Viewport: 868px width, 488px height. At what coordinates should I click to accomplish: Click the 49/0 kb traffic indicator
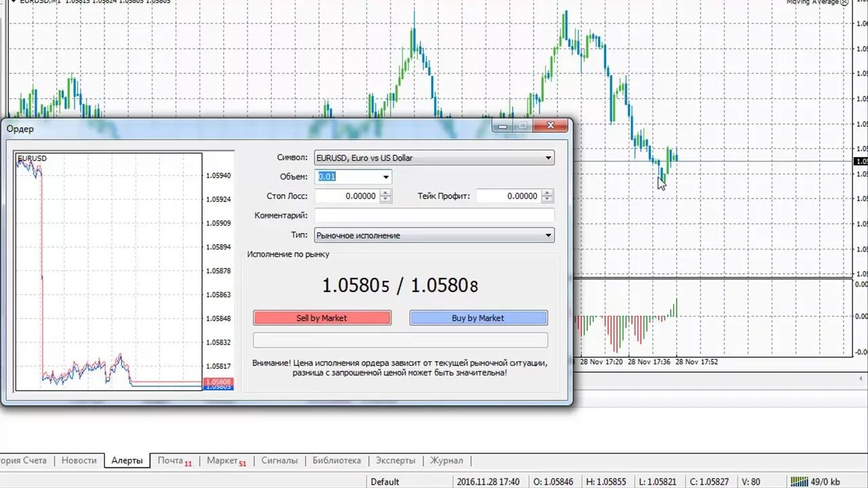pyautogui.click(x=826, y=481)
